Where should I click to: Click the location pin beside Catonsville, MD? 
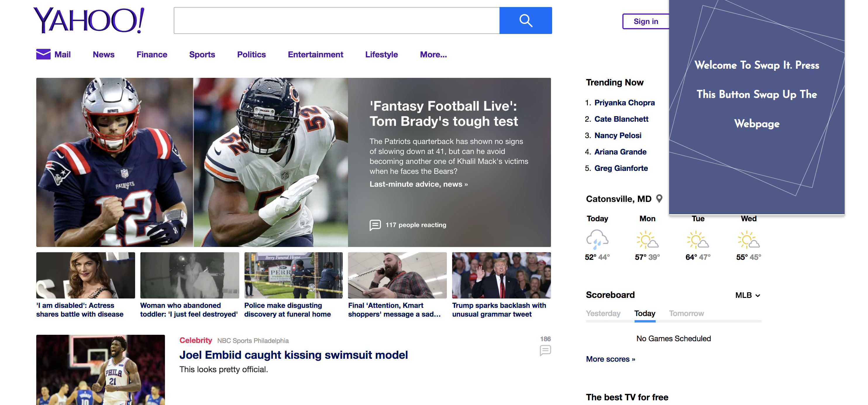click(659, 199)
